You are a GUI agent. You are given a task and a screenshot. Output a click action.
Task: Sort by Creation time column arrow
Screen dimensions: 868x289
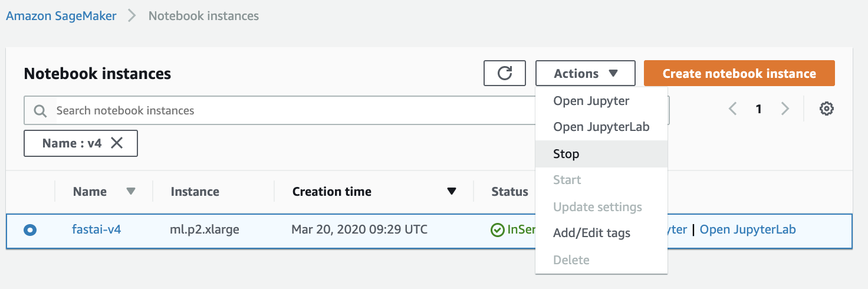coord(452,191)
